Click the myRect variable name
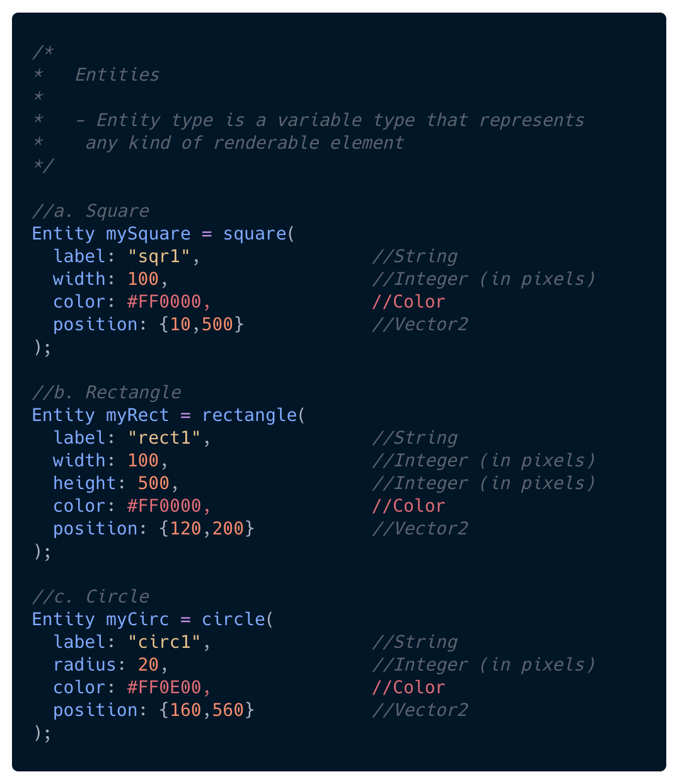This screenshot has width=677, height=784. [x=137, y=415]
